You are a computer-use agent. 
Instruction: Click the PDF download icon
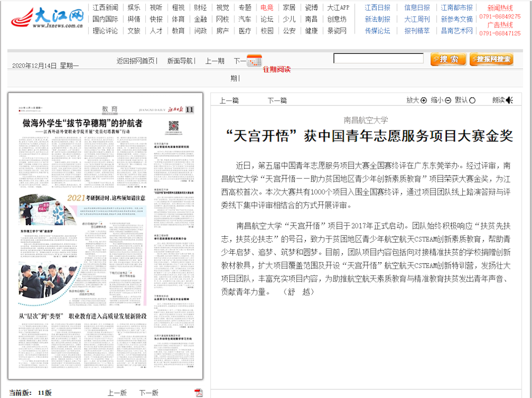[198, 393]
